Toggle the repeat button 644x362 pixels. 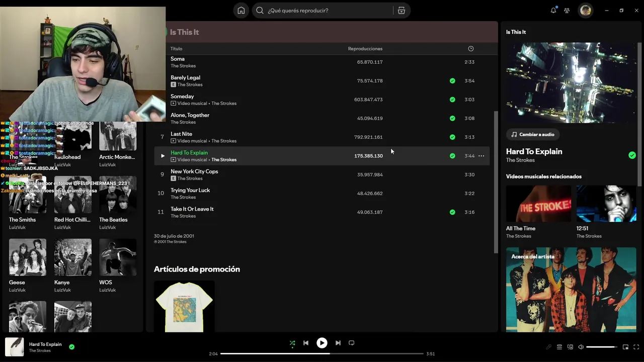tap(352, 343)
